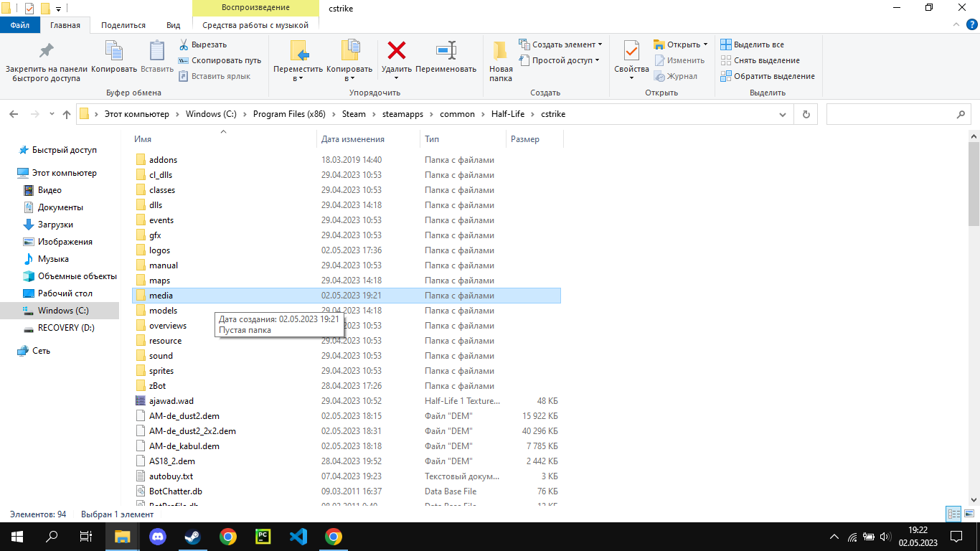
Task: Open Средства работы с музыкой tab
Action: (256, 25)
